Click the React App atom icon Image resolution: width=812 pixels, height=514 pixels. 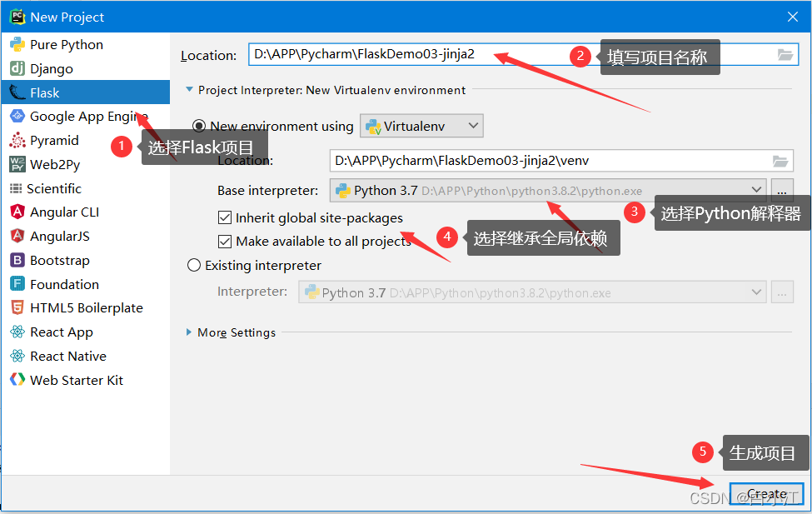tap(17, 332)
